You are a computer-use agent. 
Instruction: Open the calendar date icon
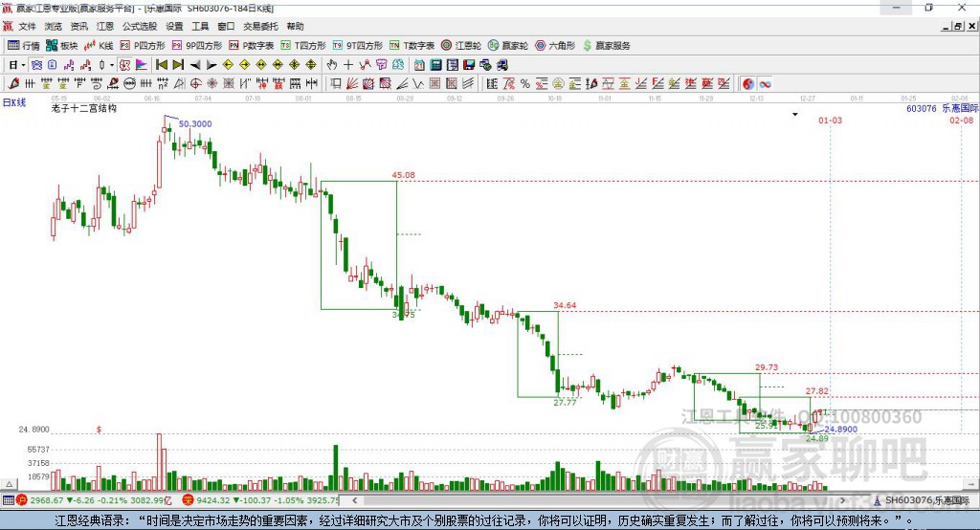point(419,64)
